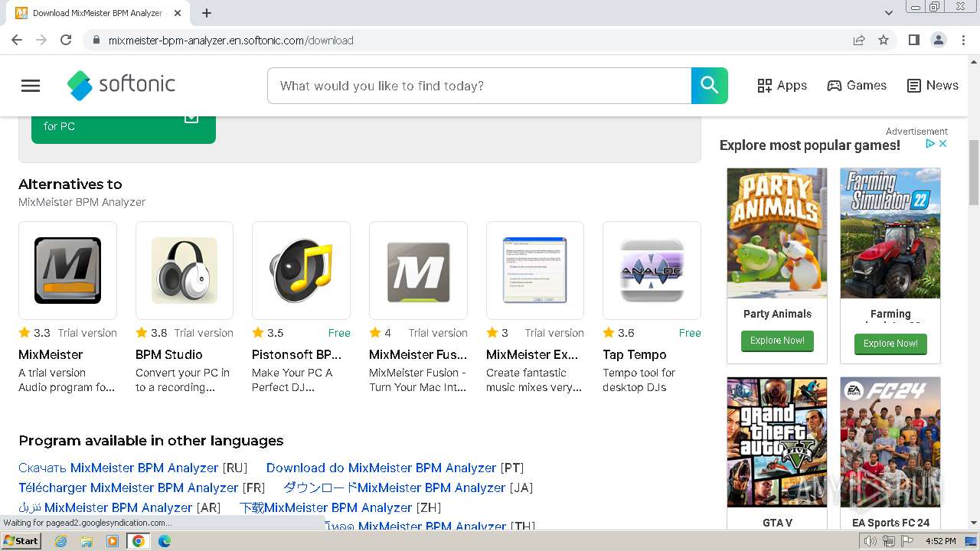
Task: Open the Tap Tempo Analog icon
Action: (652, 270)
